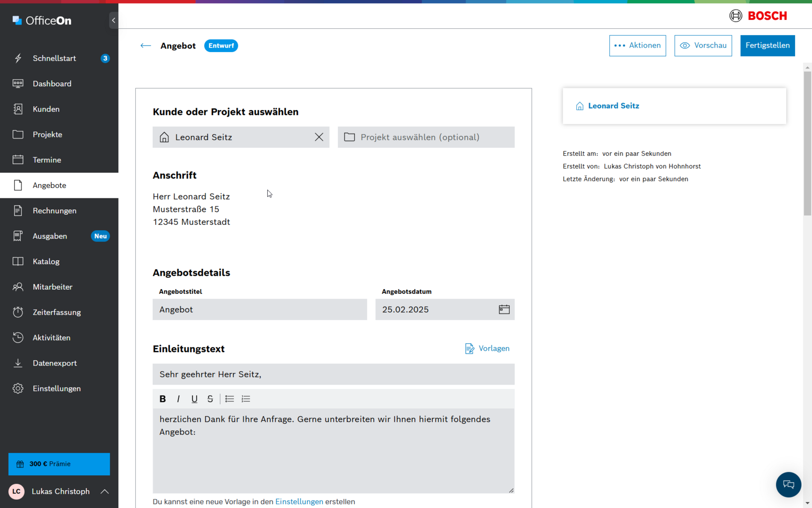Insert a numbered list

click(246, 399)
